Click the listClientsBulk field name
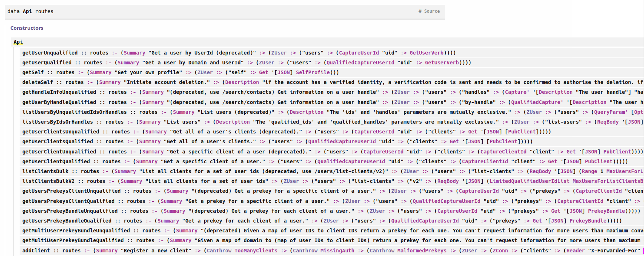The image size is (644, 256). click(45, 171)
